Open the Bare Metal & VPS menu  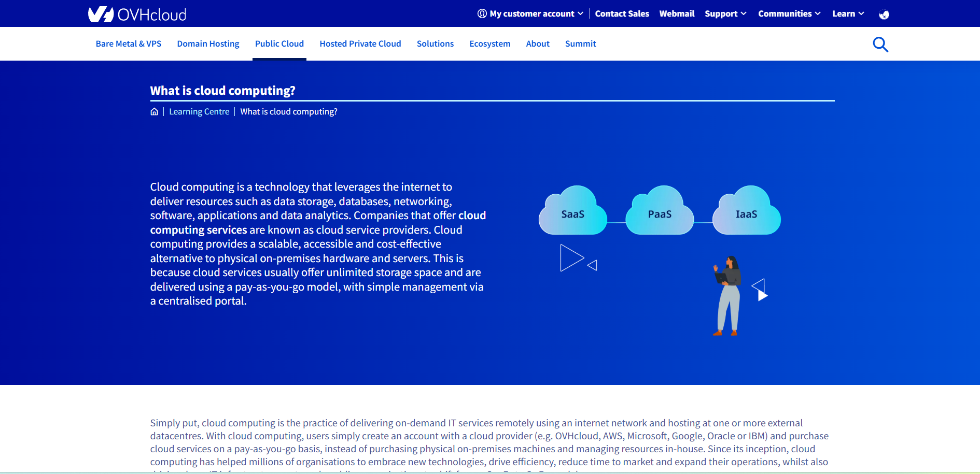(x=129, y=44)
